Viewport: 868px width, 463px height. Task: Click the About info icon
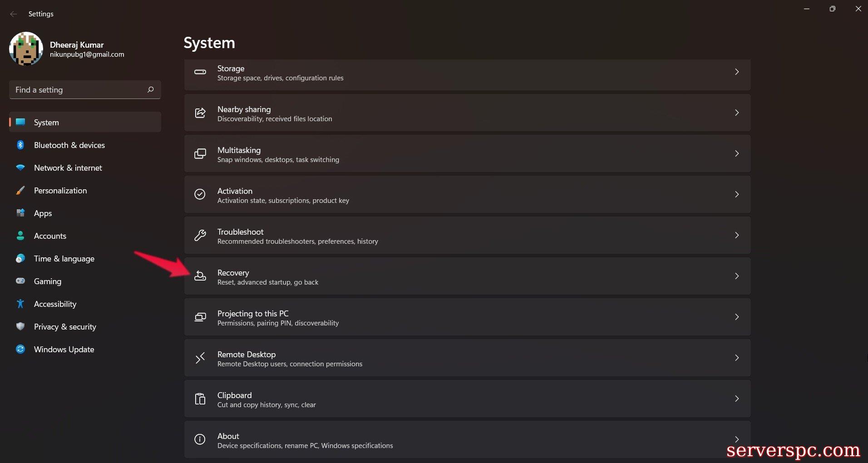click(200, 439)
